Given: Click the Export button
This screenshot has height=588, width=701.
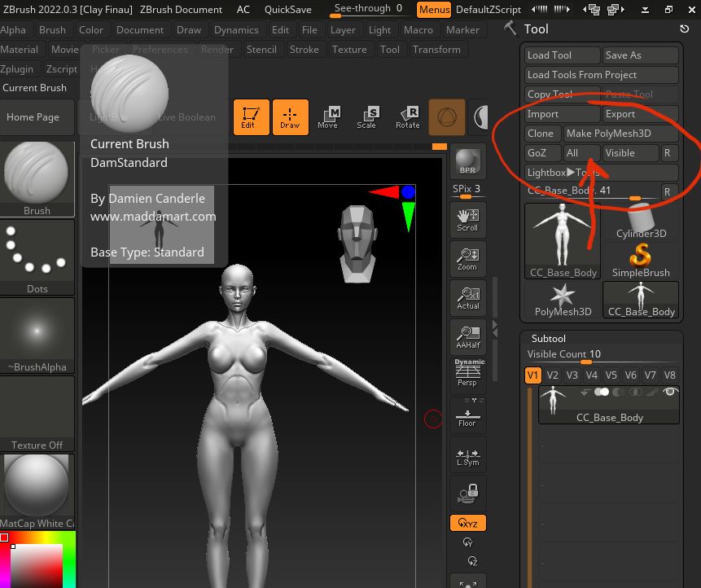Looking at the screenshot, I should pos(641,114).
